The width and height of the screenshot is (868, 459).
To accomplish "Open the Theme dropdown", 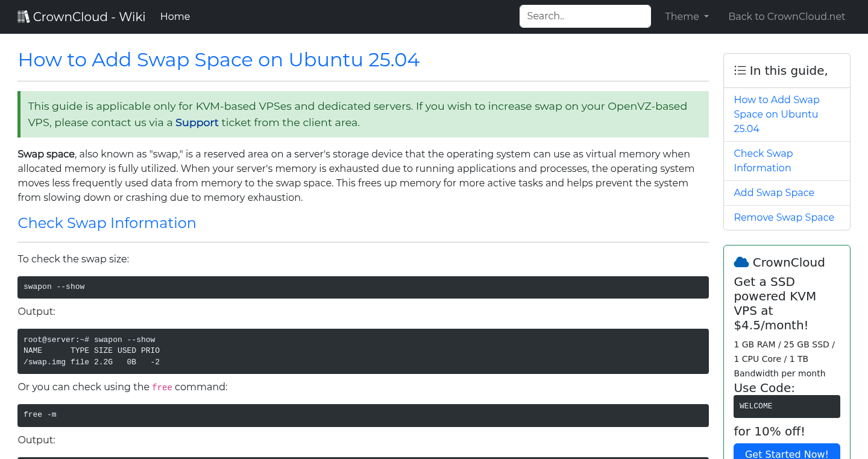I will pyautogui.click(x=686, y=16).
